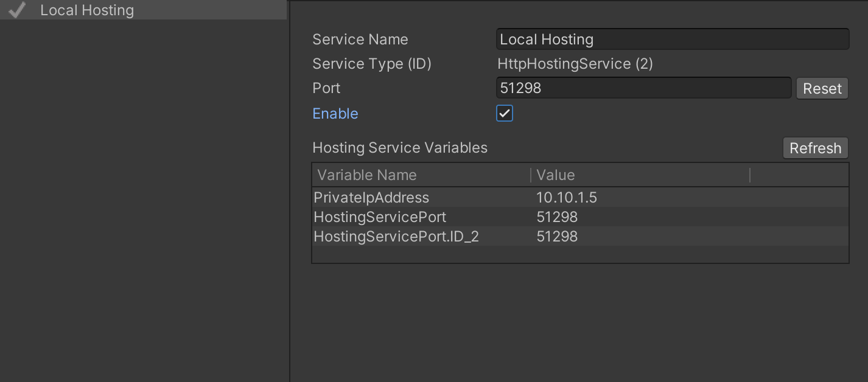Click the 51298 value for HostingServicePort

[557, 217]
